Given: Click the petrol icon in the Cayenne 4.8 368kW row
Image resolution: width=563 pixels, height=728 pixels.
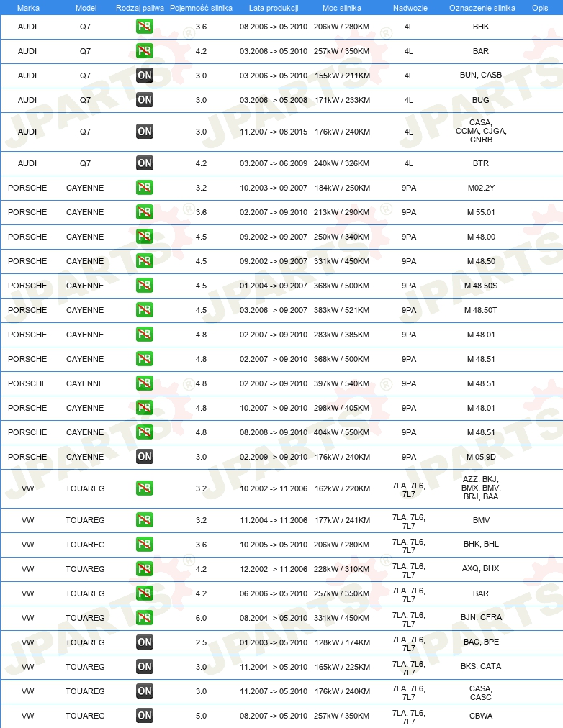Looking at the screenshot, I should (x=145, y=358).
